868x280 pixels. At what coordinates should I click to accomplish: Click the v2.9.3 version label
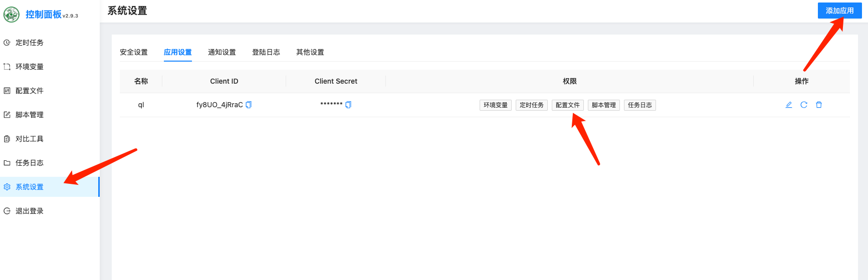point(70,16)
